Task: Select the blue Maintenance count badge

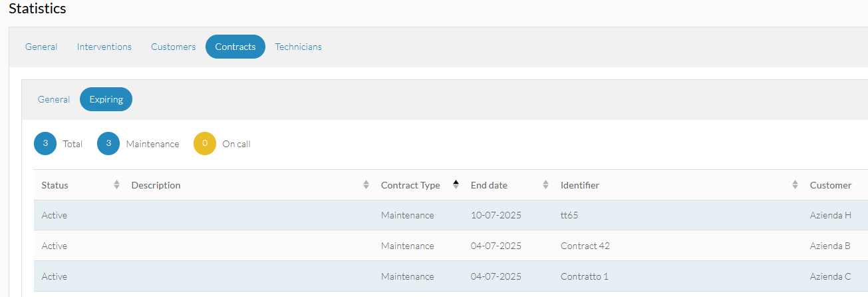Action: click(108, 144)
